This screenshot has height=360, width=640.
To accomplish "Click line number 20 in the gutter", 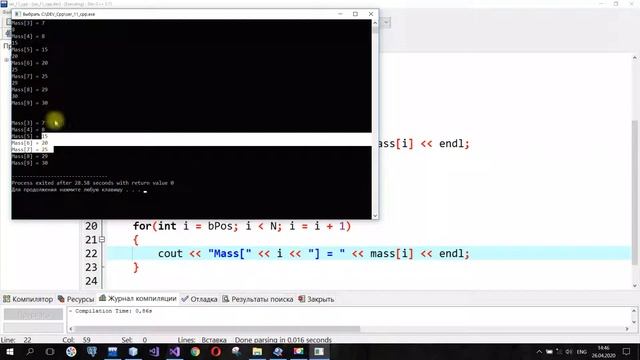I will [91, 226].
